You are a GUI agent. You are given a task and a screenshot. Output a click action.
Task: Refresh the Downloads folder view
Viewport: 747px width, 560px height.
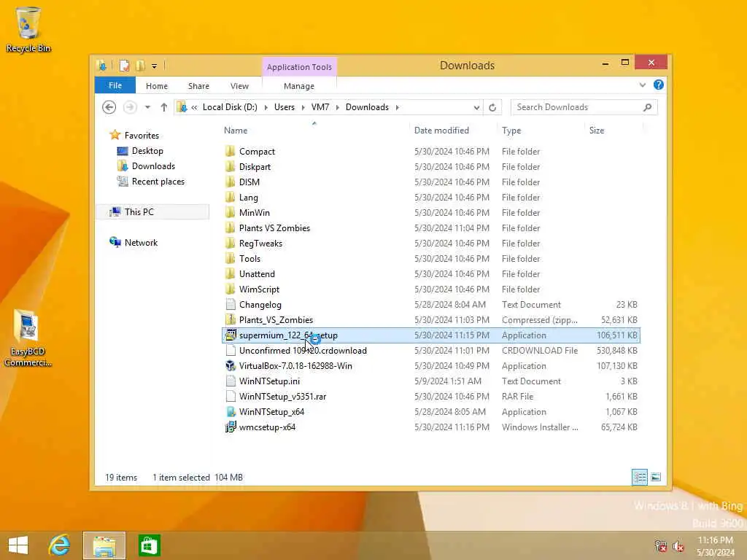492,108
